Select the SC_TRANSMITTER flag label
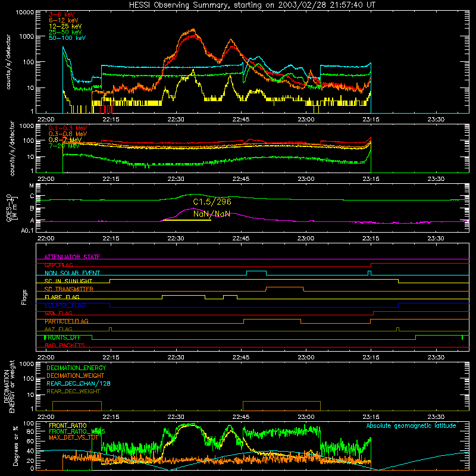This screenshot has height=476, width=476. click(x=68, y=289)
